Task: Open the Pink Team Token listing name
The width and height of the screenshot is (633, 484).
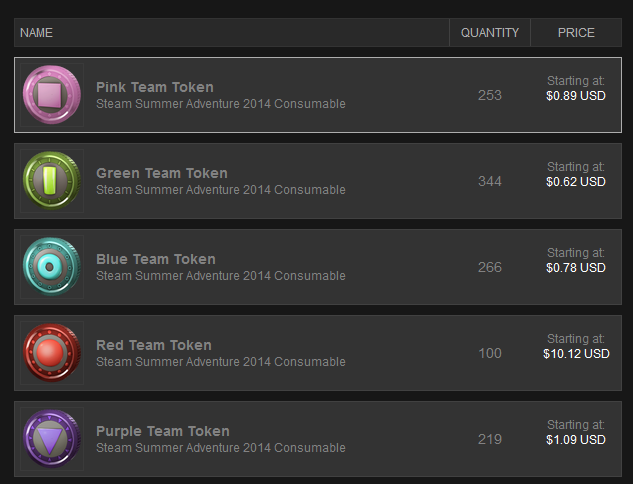Action: (x=154, y=87)
